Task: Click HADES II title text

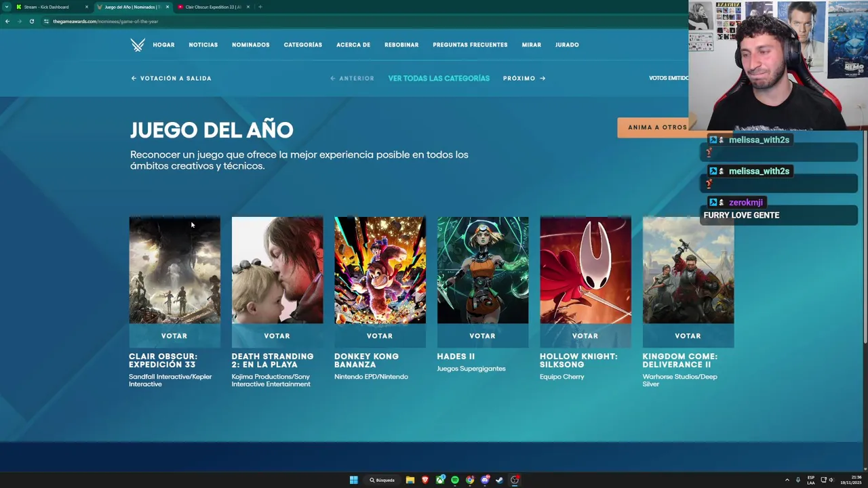Action: click(456, 357)
